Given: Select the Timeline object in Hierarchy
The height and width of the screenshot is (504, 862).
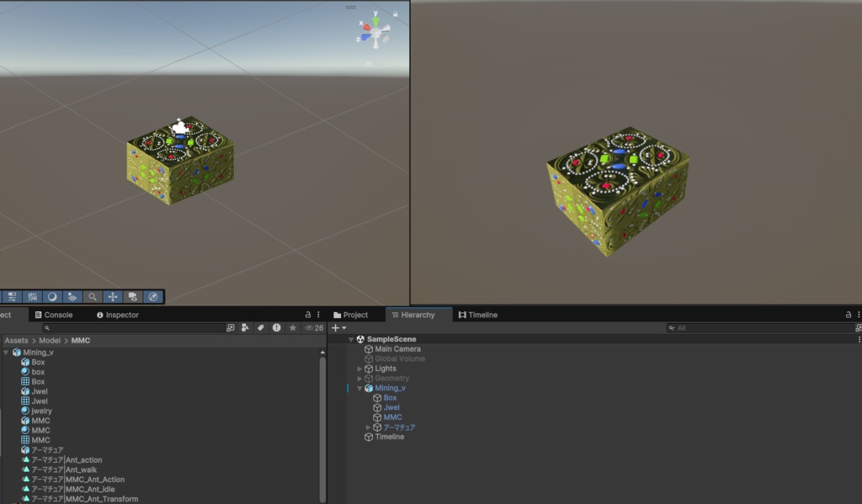Looking at the screenshot, I should [384, 437].
